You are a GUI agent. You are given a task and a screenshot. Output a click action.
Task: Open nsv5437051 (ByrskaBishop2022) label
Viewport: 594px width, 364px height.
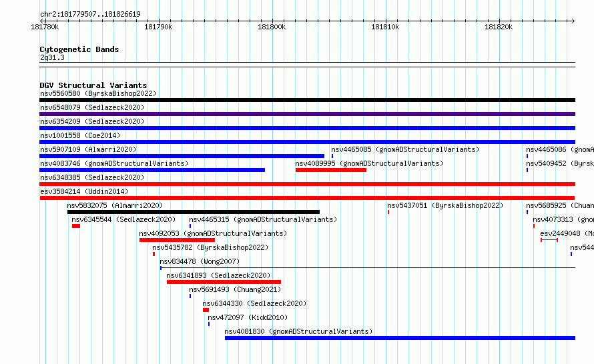coord(445,205)
